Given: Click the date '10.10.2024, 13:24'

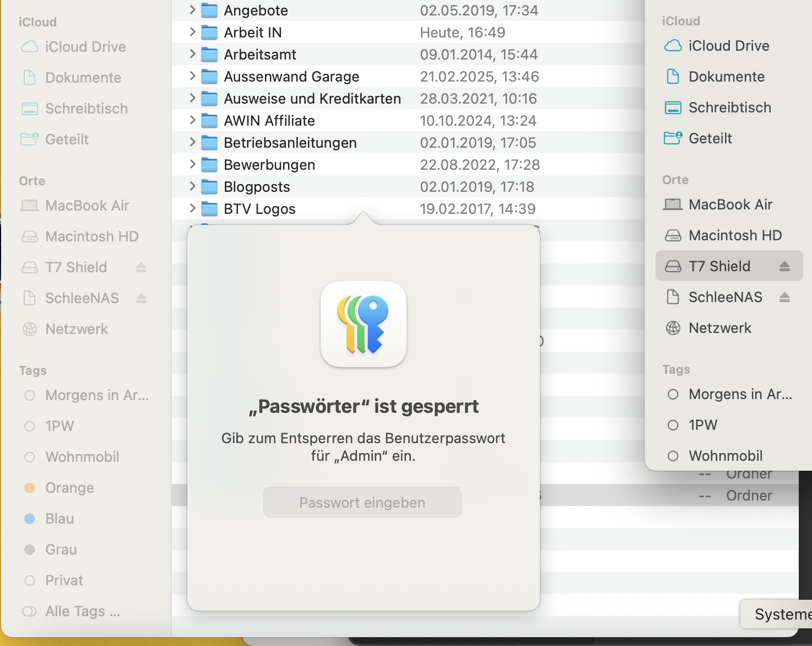Looking at the screenshot, I should (x=478, y=121).
